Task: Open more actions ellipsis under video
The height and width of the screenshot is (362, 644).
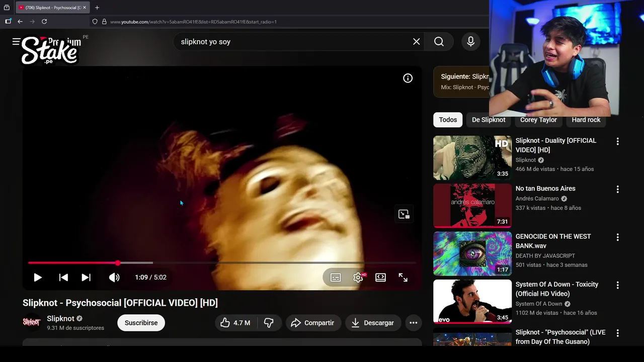Action: (x=414, y=323)
